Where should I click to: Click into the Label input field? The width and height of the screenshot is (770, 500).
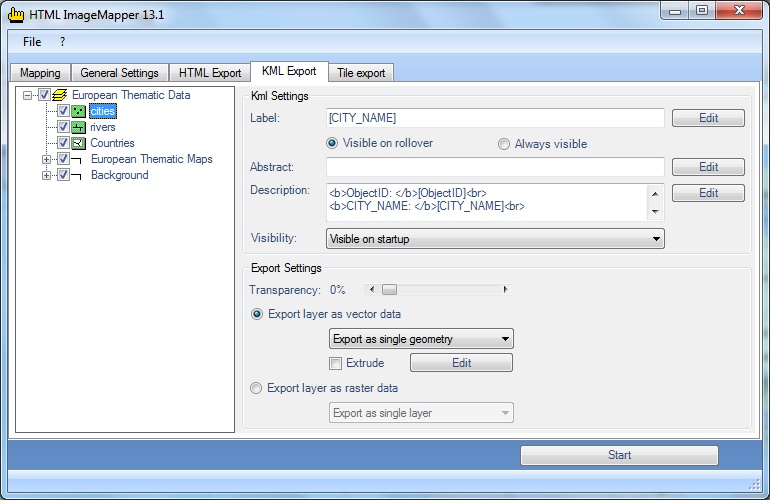495,118
